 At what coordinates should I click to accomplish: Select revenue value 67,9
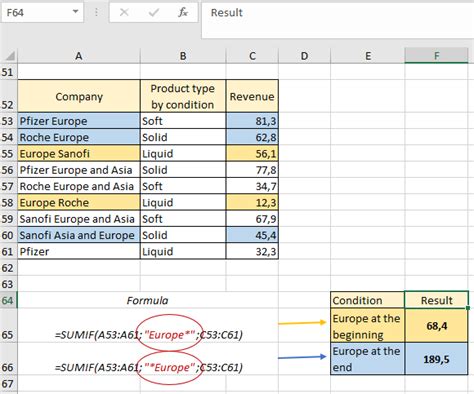(252, 219)
